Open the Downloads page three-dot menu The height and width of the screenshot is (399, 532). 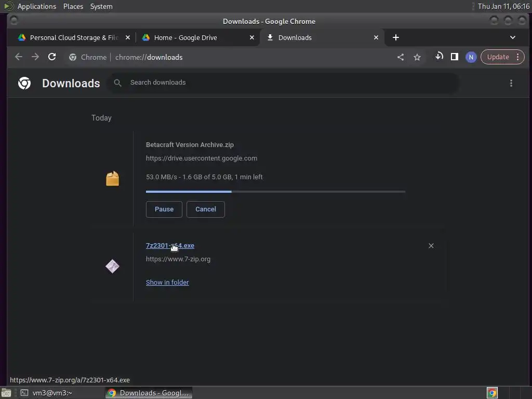(x=511, y=83)
